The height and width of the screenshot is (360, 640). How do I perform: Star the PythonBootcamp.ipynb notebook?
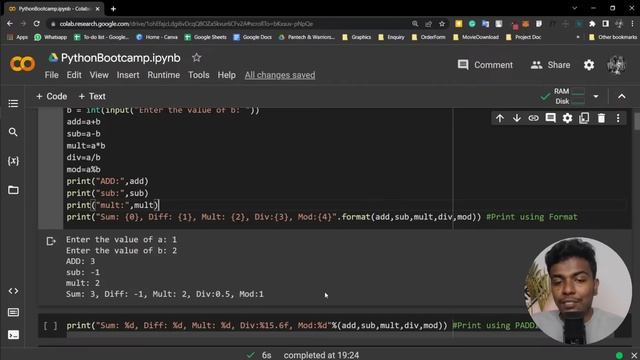(x=196, y=58)
